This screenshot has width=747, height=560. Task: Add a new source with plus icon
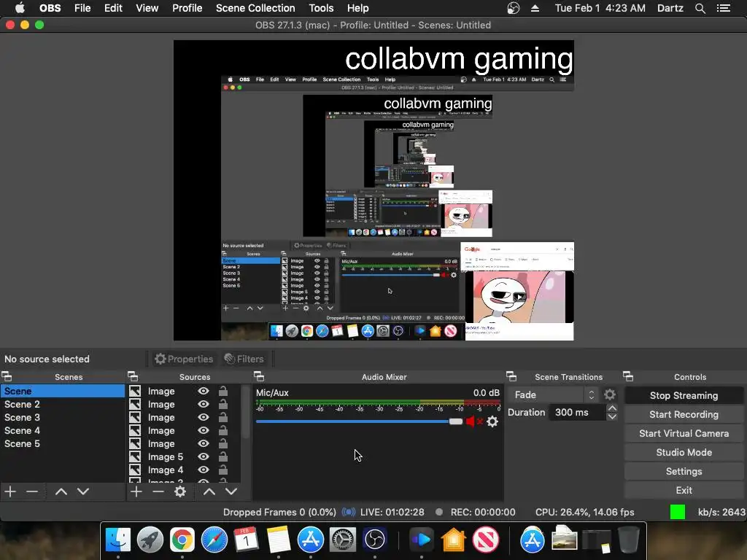pos(136,491)
